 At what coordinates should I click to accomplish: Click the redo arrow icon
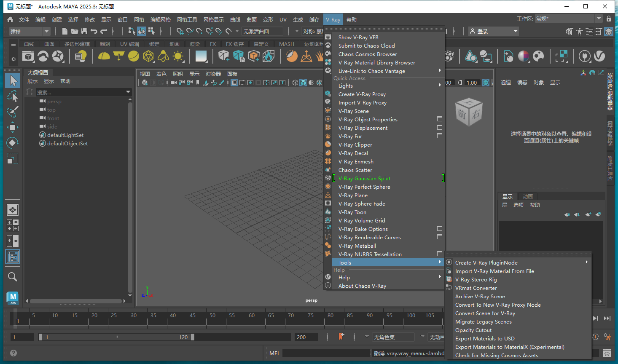tap(104, 31)
